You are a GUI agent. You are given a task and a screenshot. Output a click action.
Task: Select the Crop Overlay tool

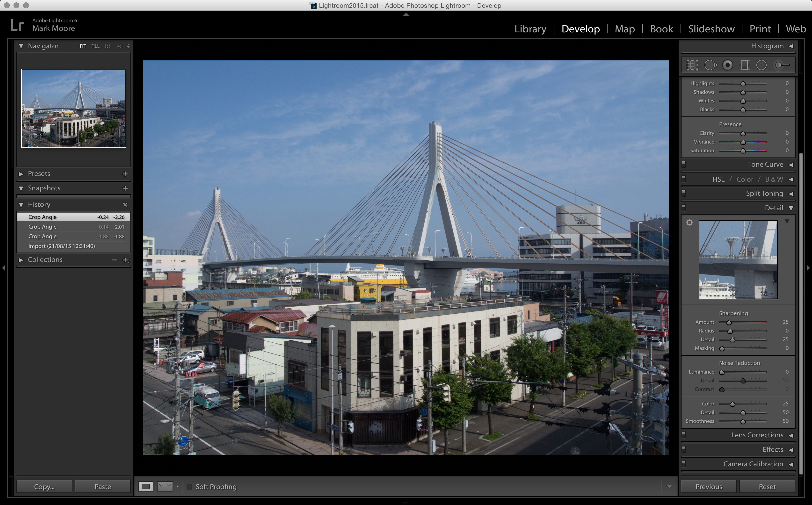coord(692,65)
